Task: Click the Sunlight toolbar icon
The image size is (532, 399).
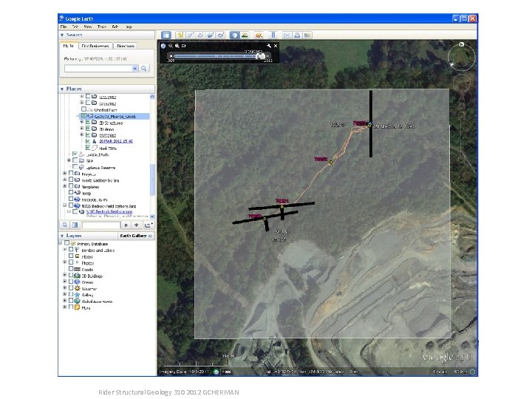Action: (x=245, y=35)
